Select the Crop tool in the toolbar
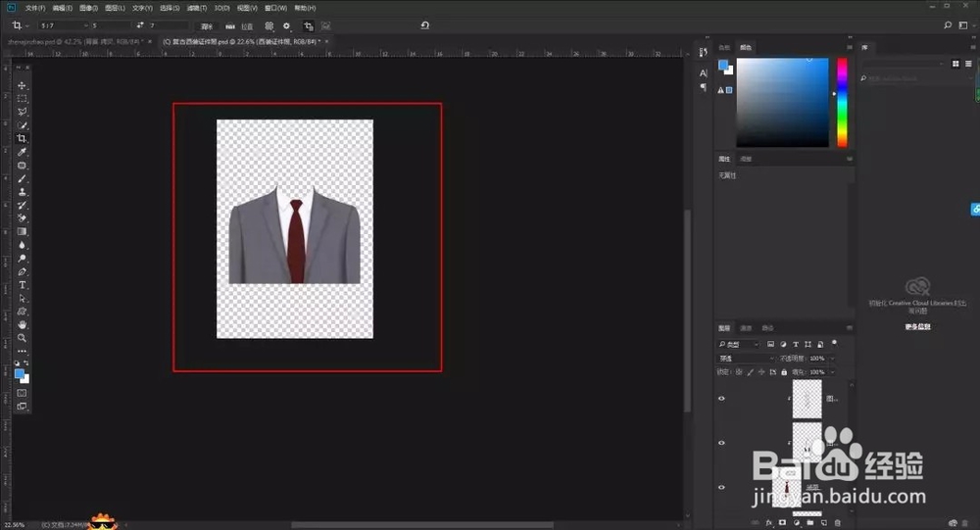980x530 pixels. click(x=22, y=139)
